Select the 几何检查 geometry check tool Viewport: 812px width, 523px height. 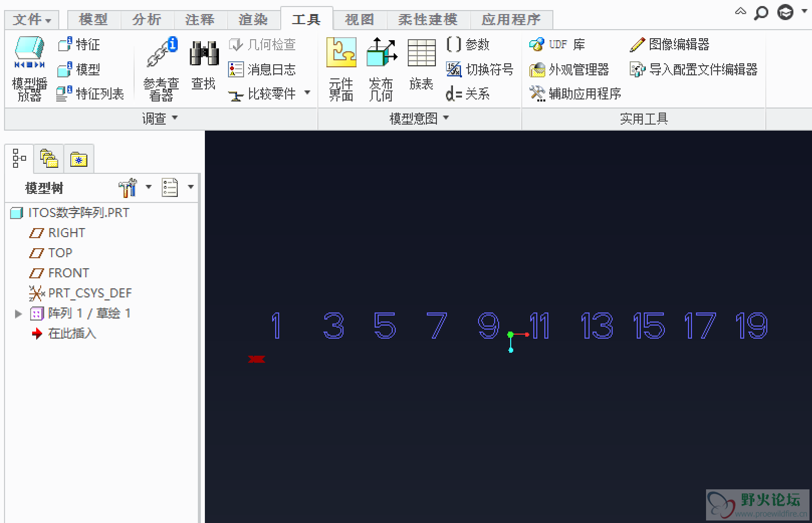tap(262, 45)
